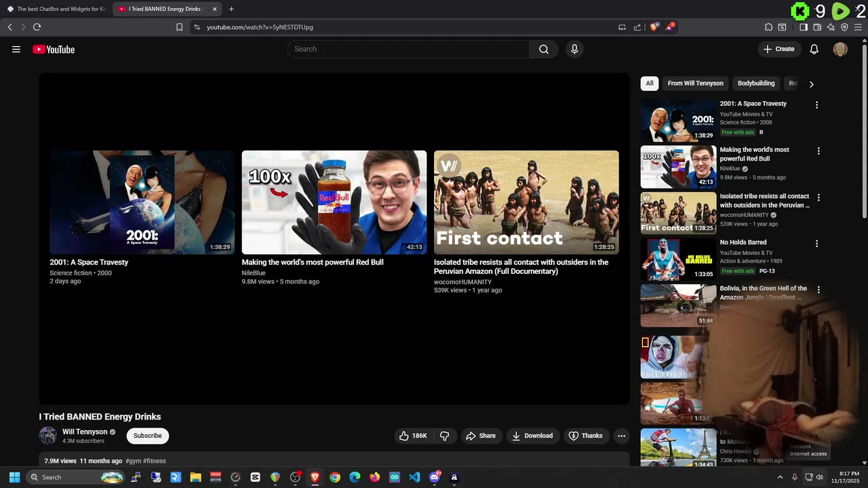The width and height of the screenshot is (868, 488).
Task: Open Discord from taskbar
Action: click(x=435, y=477)
